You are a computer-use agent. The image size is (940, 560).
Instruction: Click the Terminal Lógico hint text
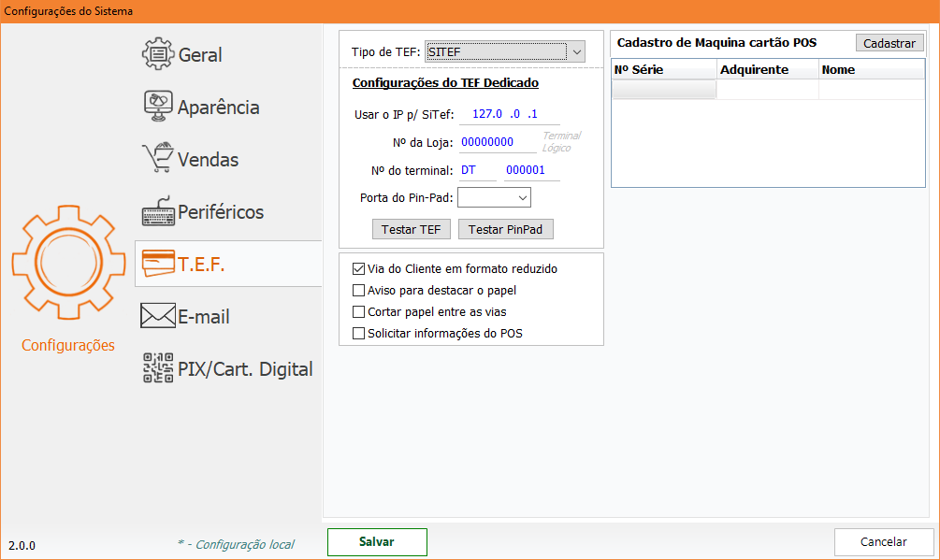[x=561, y=142]
